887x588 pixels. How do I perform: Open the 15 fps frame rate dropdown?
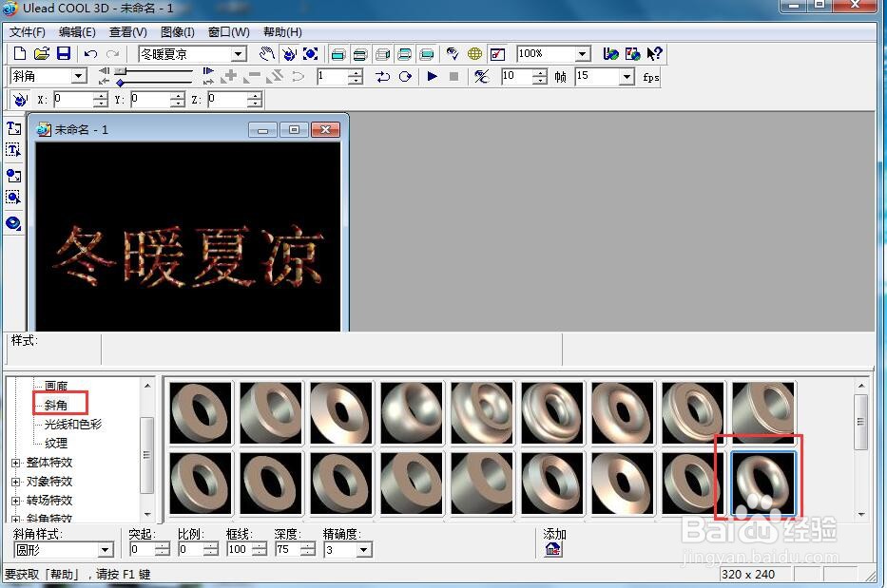click(x=626, y=76)
